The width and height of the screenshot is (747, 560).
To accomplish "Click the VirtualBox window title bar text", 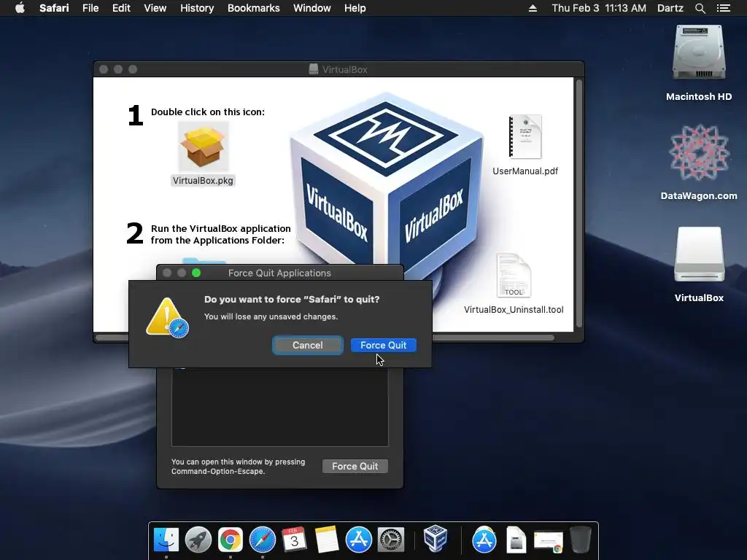I will click(x=345, y=69).
